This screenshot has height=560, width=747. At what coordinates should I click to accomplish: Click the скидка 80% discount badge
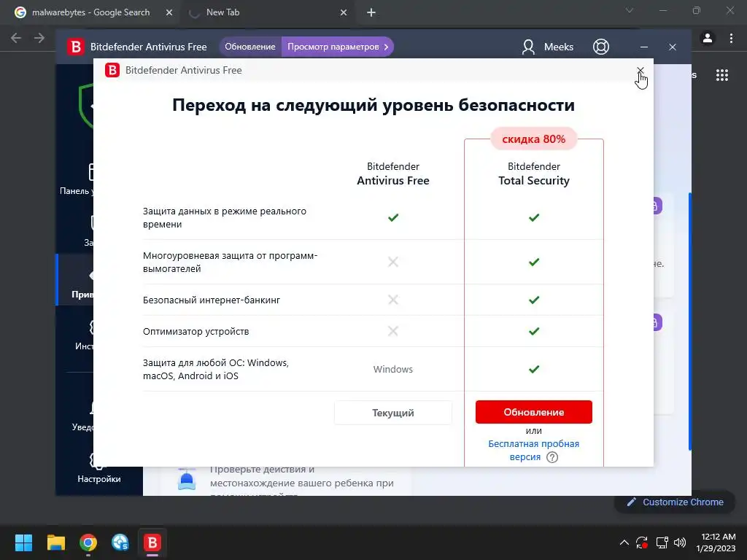coord(533,139)
